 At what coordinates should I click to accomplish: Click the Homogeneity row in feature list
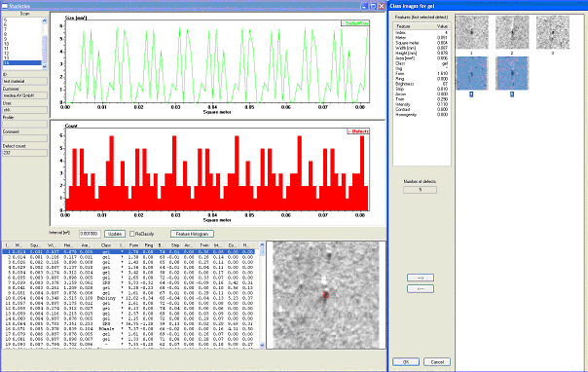coord(422,115)
